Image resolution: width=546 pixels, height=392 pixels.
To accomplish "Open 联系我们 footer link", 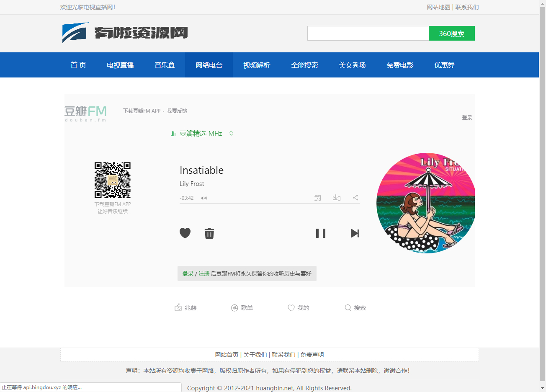I will [x=283, y=355].
